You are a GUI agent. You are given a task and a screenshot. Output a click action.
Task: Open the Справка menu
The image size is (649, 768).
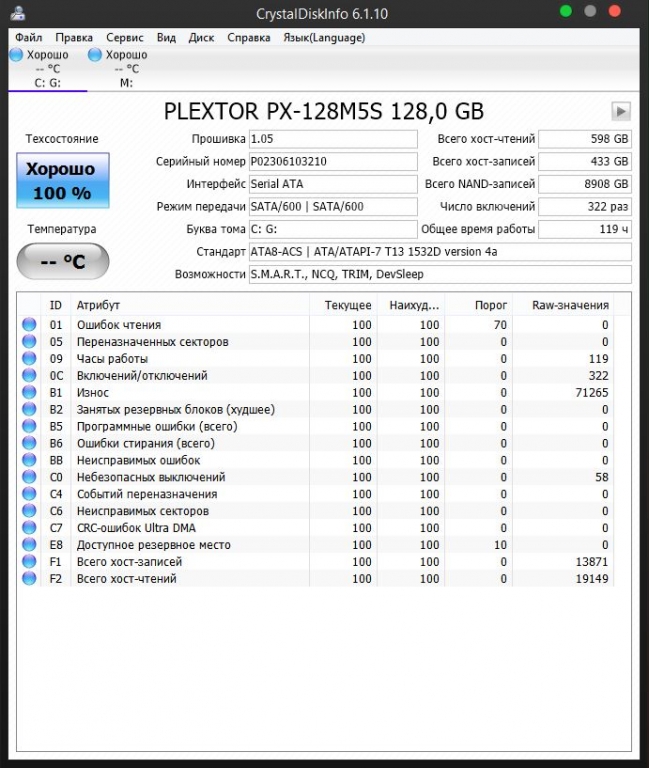coord(249,38)
